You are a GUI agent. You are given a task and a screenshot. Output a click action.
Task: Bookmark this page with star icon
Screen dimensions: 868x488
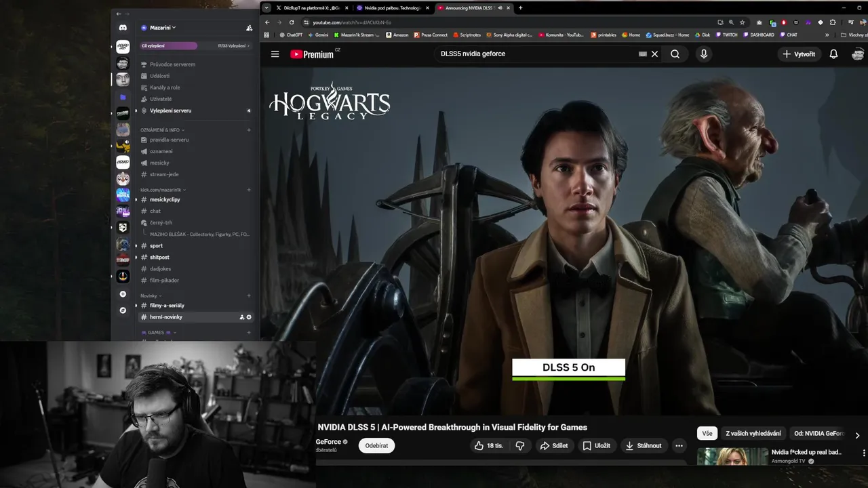click(743, 22)
